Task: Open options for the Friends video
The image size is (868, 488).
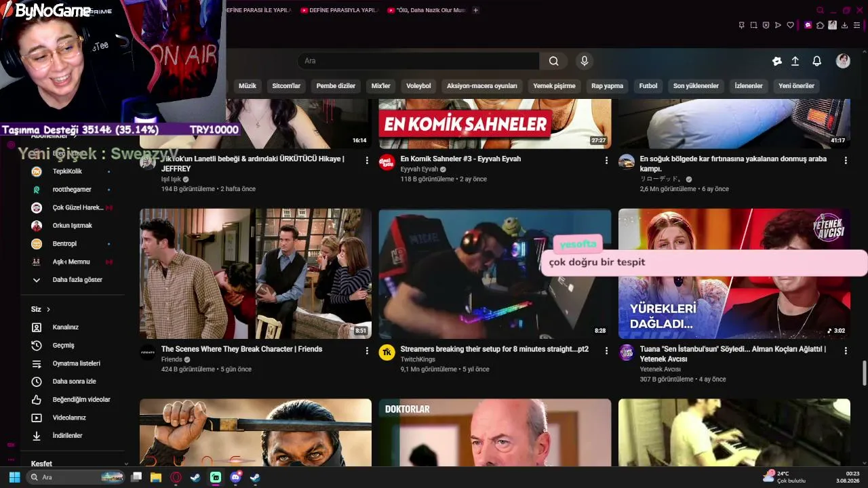Action: pyautogui.click(x=367, y=351)
